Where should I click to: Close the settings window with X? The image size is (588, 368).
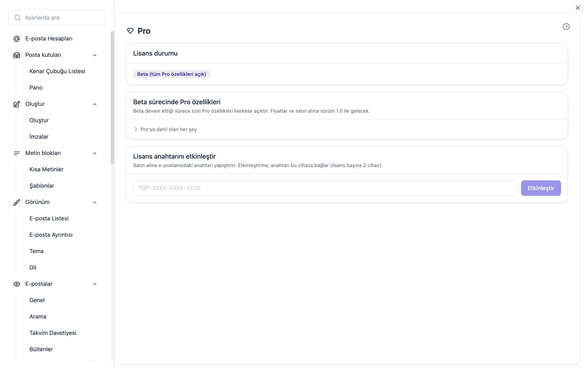point(578,8)
